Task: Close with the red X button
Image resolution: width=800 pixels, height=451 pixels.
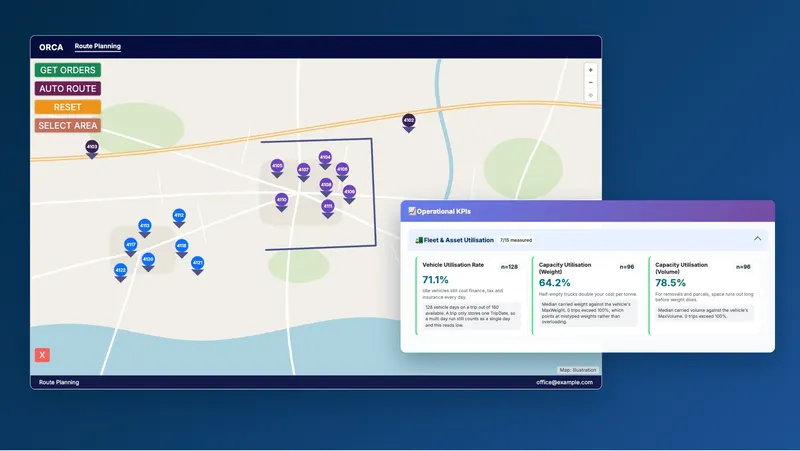Action: 42,355
